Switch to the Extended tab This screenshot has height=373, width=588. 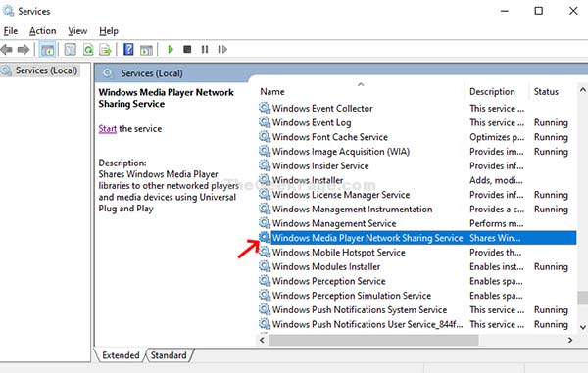121,355
